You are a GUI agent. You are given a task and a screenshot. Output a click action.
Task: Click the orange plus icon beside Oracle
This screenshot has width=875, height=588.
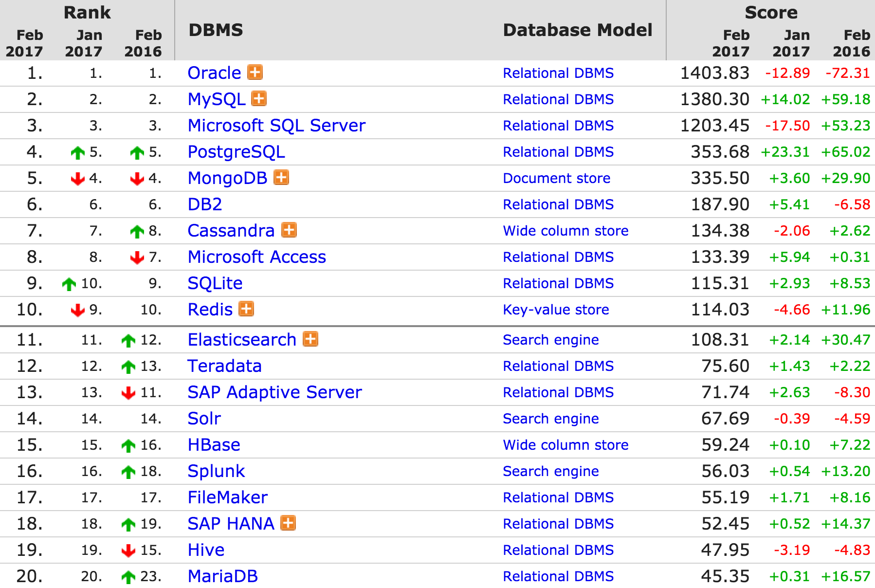pos(255,72)
